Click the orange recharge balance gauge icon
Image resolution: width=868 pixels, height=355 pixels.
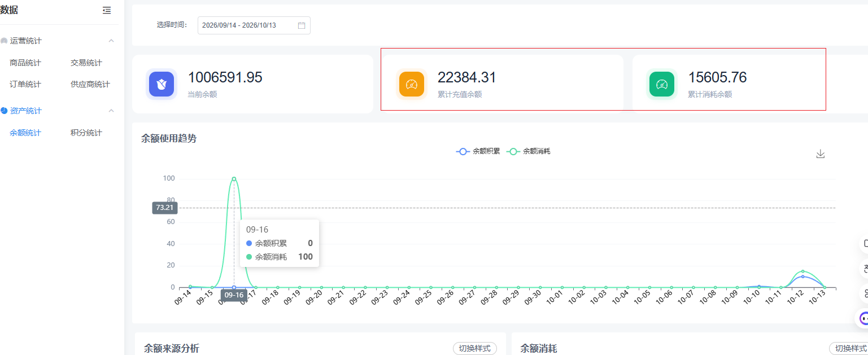click(x=412, y=84)
